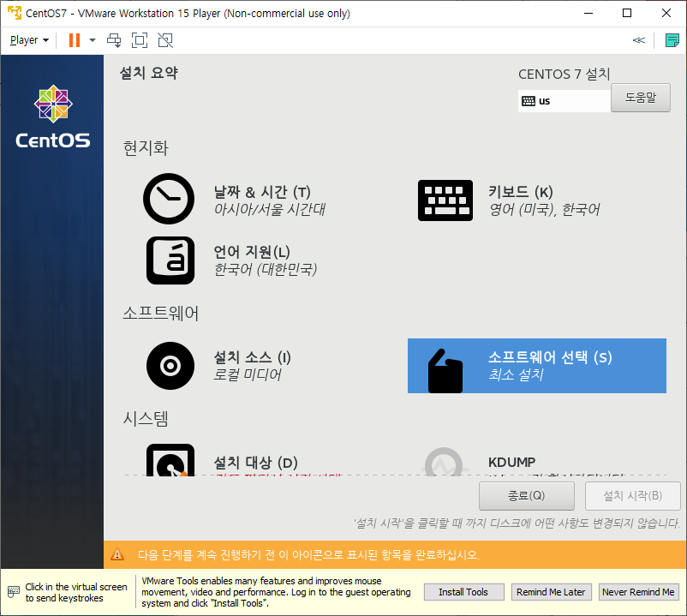Click the 설치 시작(B) begin installation button
The image size is (687, 616).
coord(632,496)
